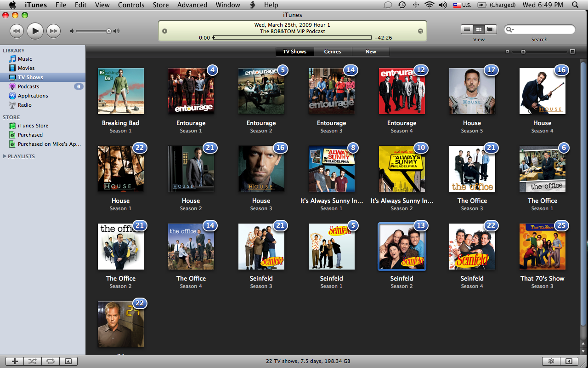The width and height of the screenshot is (588, 368).
Task: Open the U.S. input source menu
Action: pyautogui.click(x=462, y=5)
